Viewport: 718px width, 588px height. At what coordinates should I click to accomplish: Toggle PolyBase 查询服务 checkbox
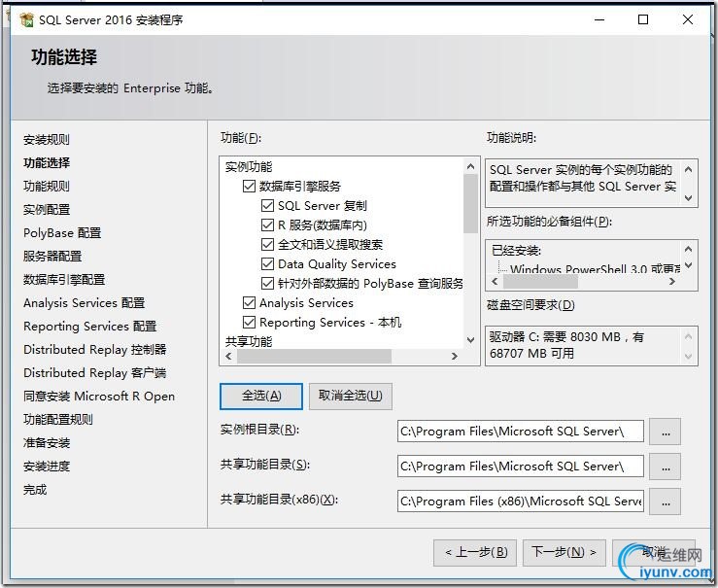click(x=267, y=284)
